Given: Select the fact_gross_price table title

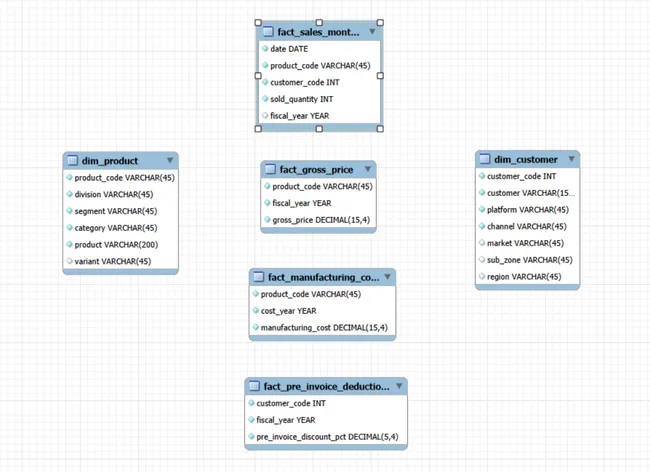Looking at the screenshot, I should tap(316, 169).
